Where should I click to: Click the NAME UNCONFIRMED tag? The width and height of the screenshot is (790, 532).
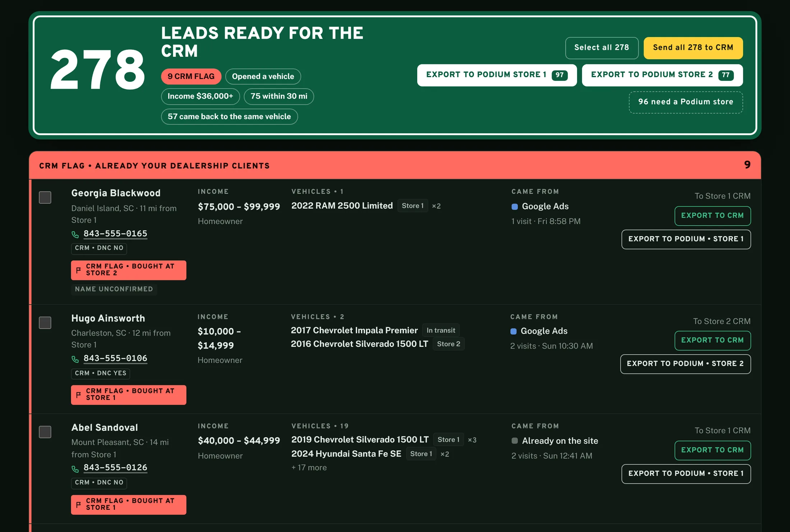tap(114, 289)
